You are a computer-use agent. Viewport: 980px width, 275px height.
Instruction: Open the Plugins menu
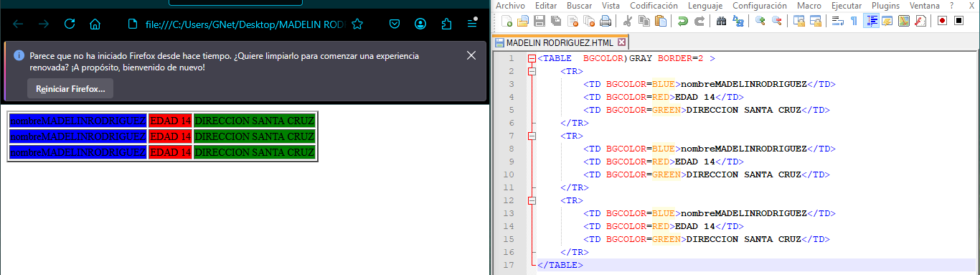coord(885,5)
